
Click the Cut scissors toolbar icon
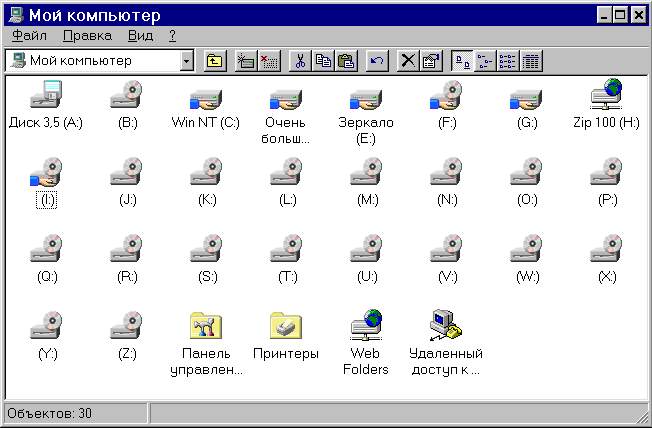299,61
